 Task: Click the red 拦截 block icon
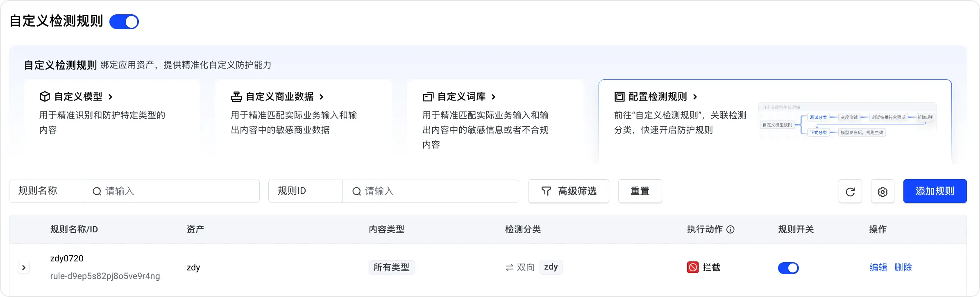(693, 268)
